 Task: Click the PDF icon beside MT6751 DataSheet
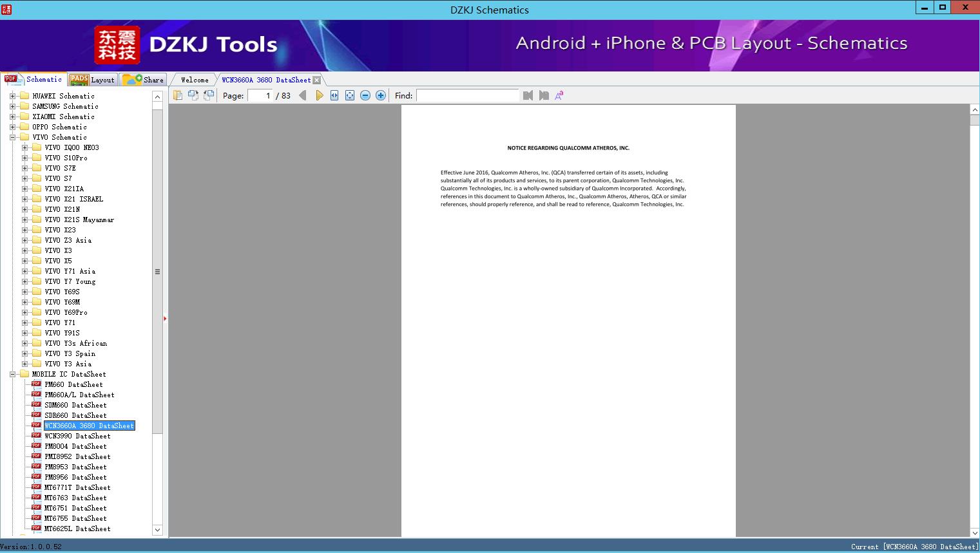click(36, 507)
